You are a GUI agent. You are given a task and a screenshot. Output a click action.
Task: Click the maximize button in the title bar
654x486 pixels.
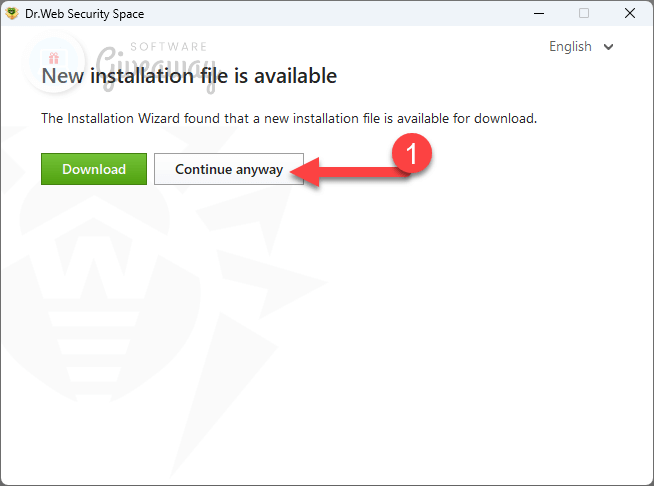tap(584, 13)
